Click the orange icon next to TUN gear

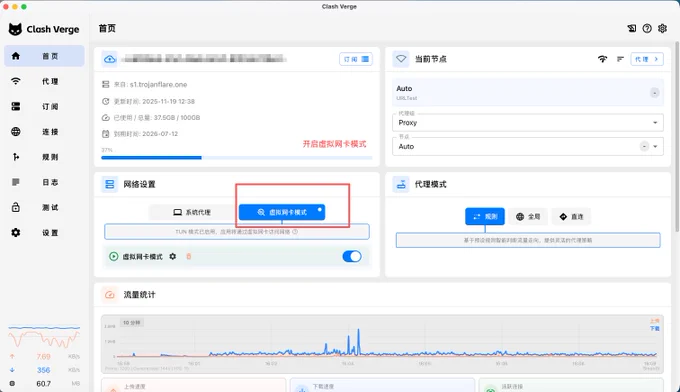coord(188,256)
